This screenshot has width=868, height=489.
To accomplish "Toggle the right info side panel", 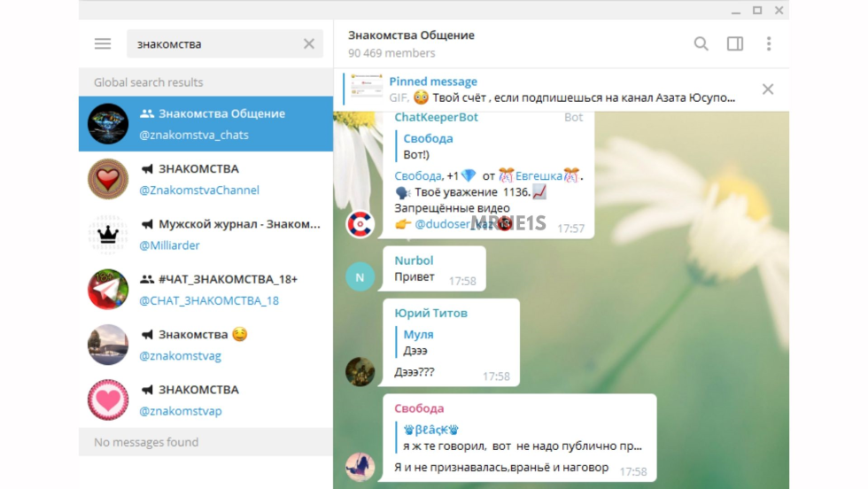I will [734, 43].
